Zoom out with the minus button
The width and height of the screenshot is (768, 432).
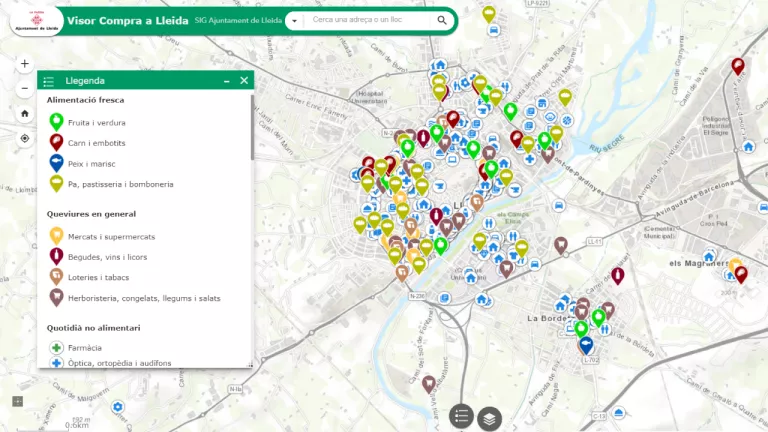24,89
